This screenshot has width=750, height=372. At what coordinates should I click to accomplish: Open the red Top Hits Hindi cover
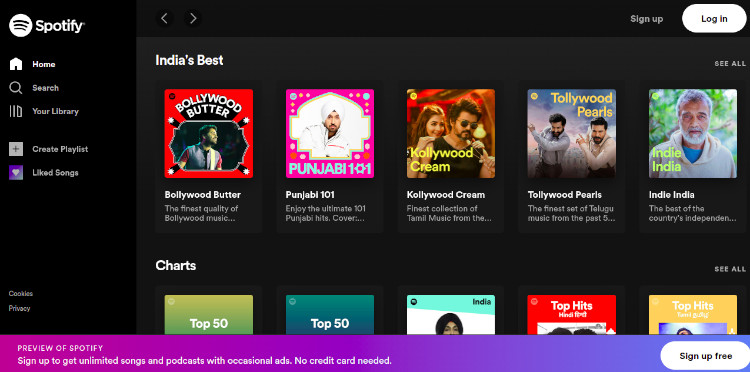click(572, 315)
